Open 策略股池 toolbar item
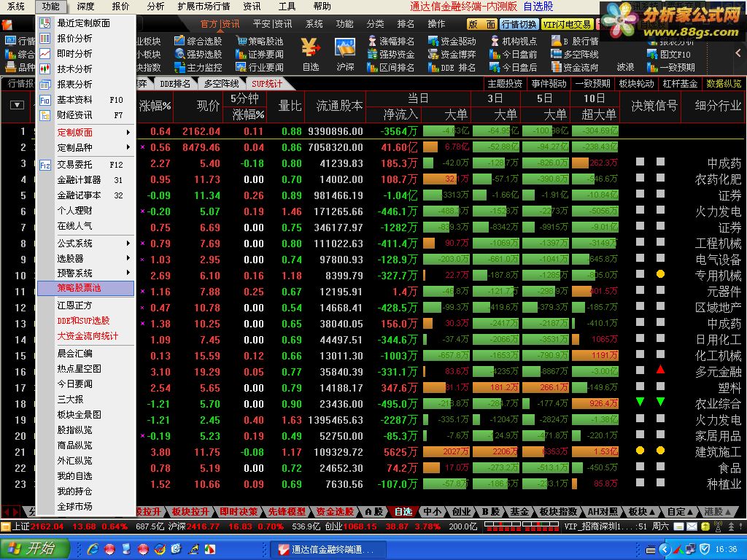747x560 pixels. [260, 41]
